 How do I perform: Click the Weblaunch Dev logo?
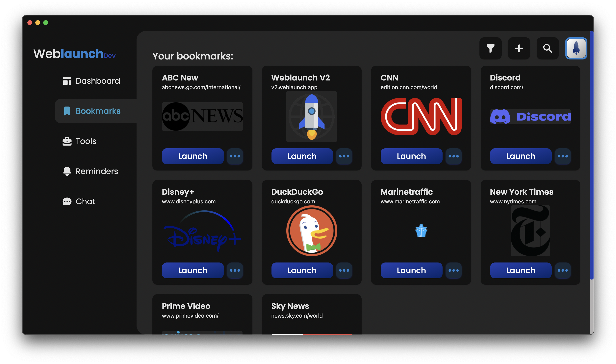(74, 54)
